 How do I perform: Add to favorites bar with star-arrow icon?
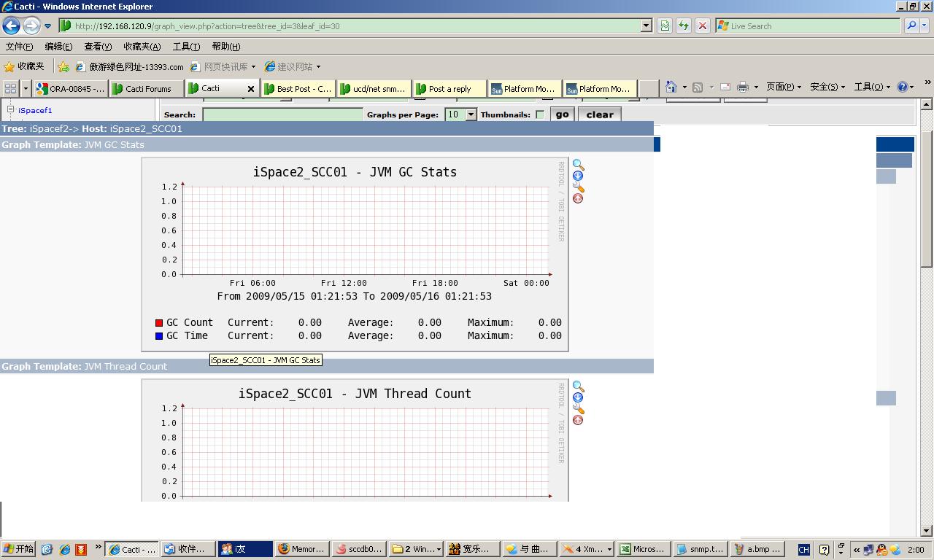[63, 66]
